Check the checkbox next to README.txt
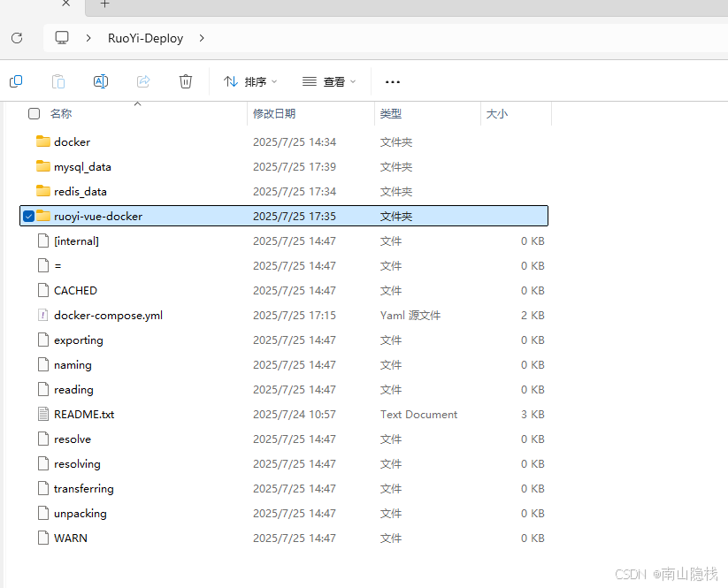 (29, 414)
